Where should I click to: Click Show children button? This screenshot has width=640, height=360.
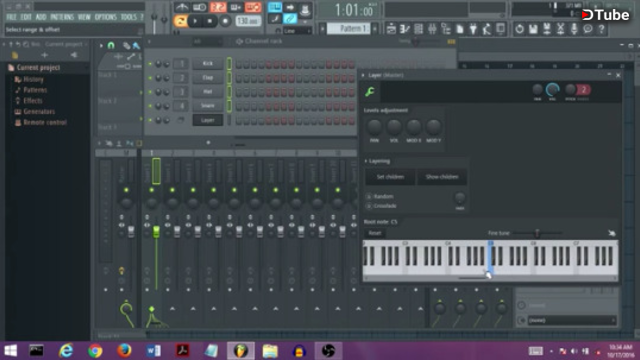(x=442, y=177)
